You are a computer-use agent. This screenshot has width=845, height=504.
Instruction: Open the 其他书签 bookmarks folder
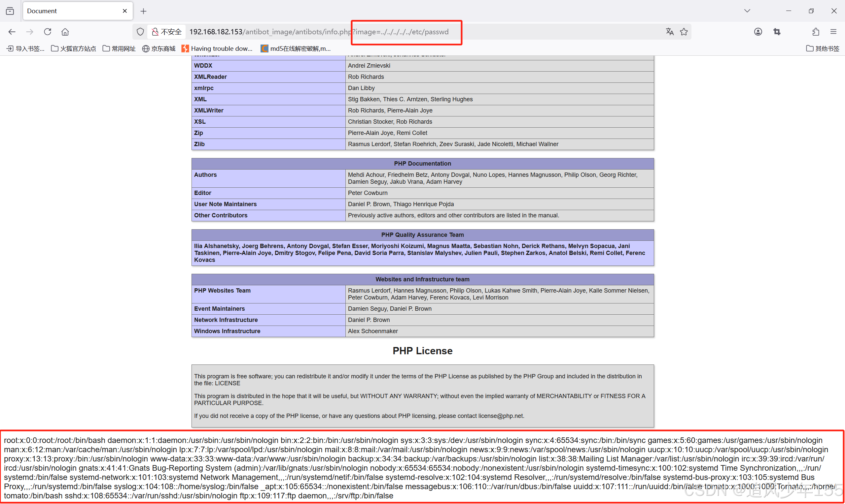click(822, 48)
